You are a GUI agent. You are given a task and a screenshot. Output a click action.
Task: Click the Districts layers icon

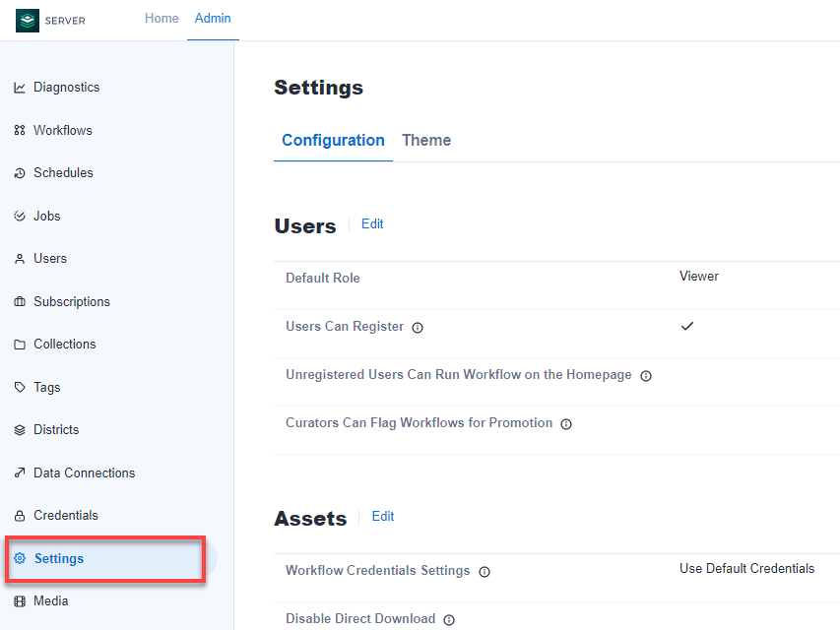pyautogui.click(x=20, y=429)
